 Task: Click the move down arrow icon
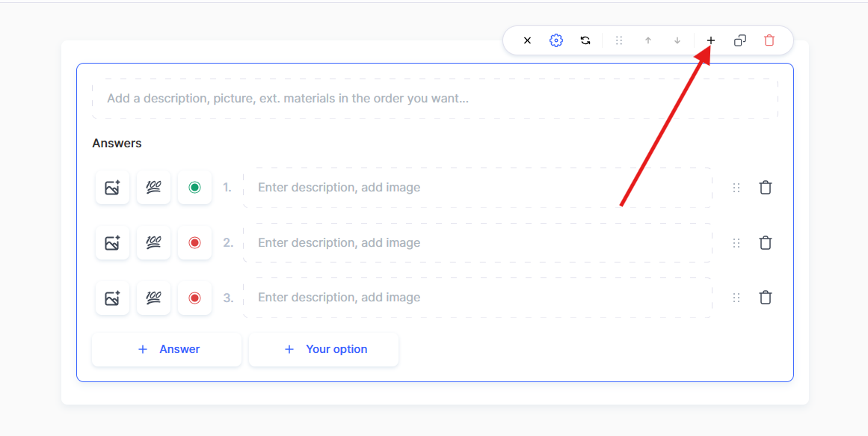(x=677, y=40)
